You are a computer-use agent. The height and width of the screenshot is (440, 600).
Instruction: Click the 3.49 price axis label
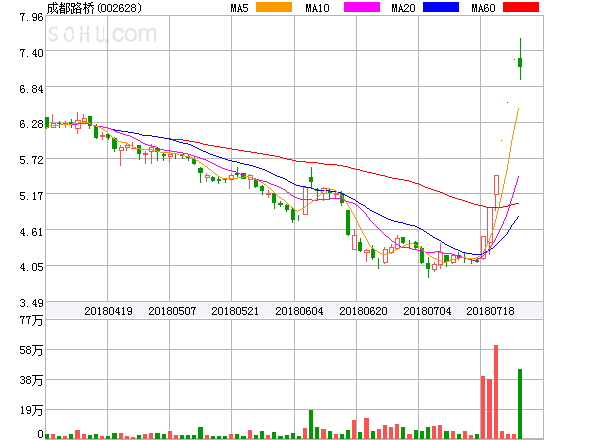point(31,303)
